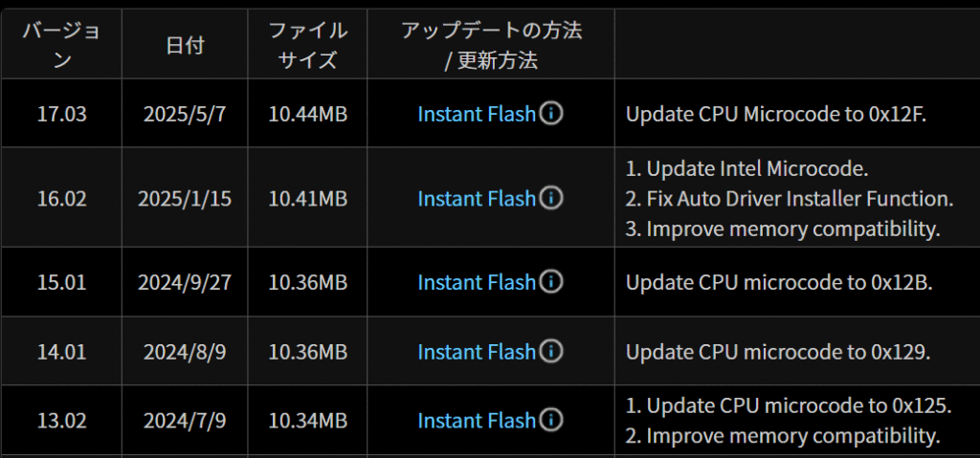Click info icon beside version 15.01 Instant Flash
Viewport: 980px width, 458px height.
point(551,281)
